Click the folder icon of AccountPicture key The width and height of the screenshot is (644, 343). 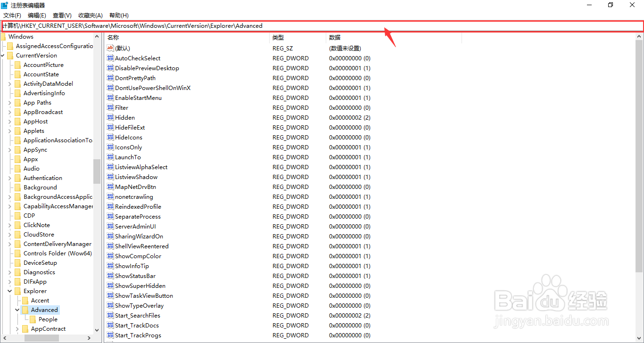[18, 65]
